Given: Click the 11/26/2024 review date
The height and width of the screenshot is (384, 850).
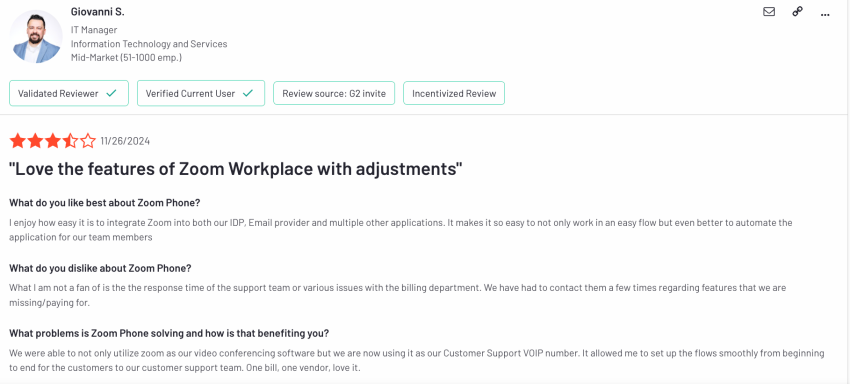Looking at the screenshot, I should pyautogui.click(x=125, y=142).
